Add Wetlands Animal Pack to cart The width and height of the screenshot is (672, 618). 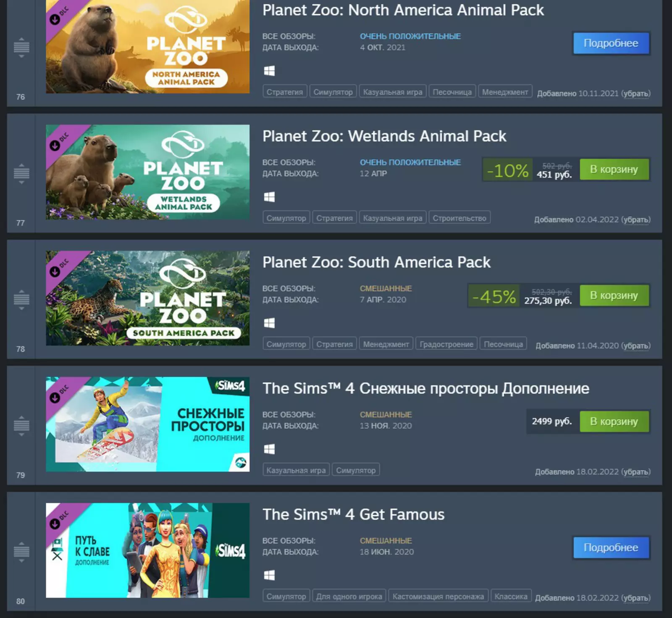tap(614, 169)
